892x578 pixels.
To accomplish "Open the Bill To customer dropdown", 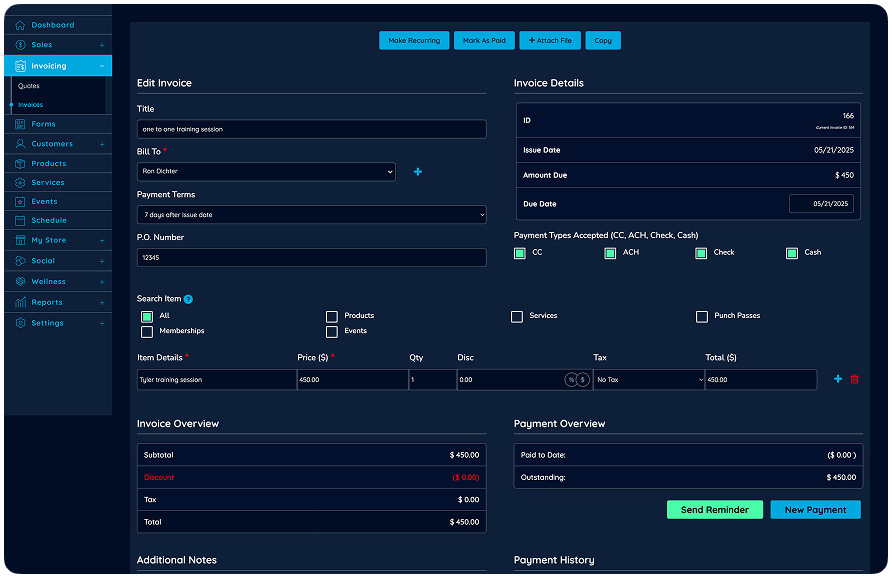I will 266,172.
